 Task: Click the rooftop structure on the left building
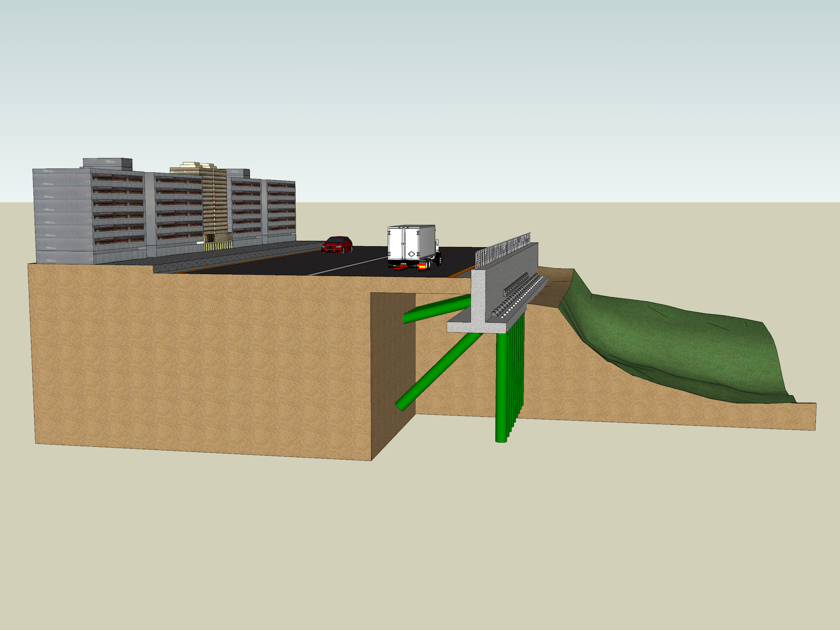pyautogui.click(x=107, y=163)
